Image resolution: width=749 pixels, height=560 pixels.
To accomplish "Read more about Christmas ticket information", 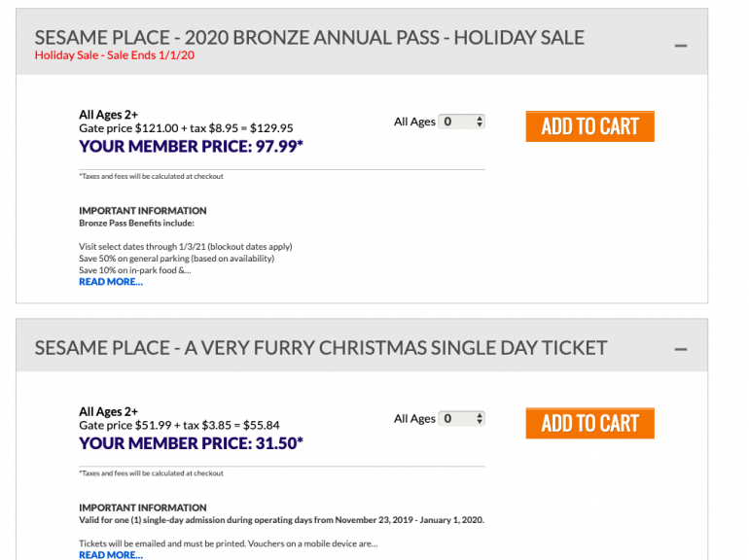I will coord(111,555).
